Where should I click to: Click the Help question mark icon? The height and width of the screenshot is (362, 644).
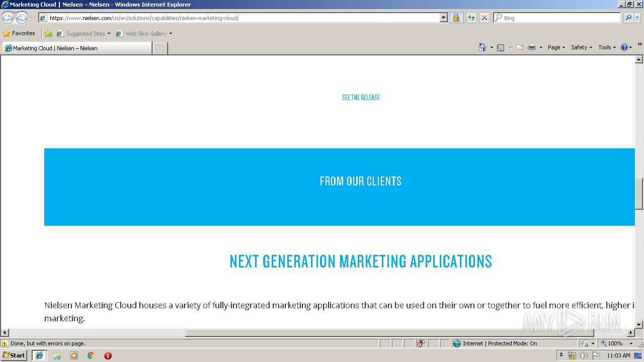(x=624, y=47)
